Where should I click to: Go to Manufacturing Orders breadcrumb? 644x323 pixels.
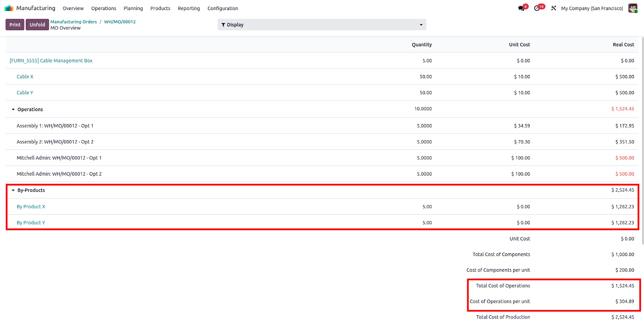(74, 22)
